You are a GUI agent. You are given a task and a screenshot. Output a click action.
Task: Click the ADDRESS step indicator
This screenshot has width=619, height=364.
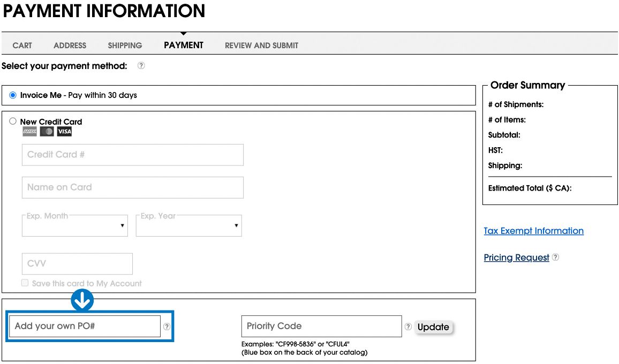pos(70,45)
